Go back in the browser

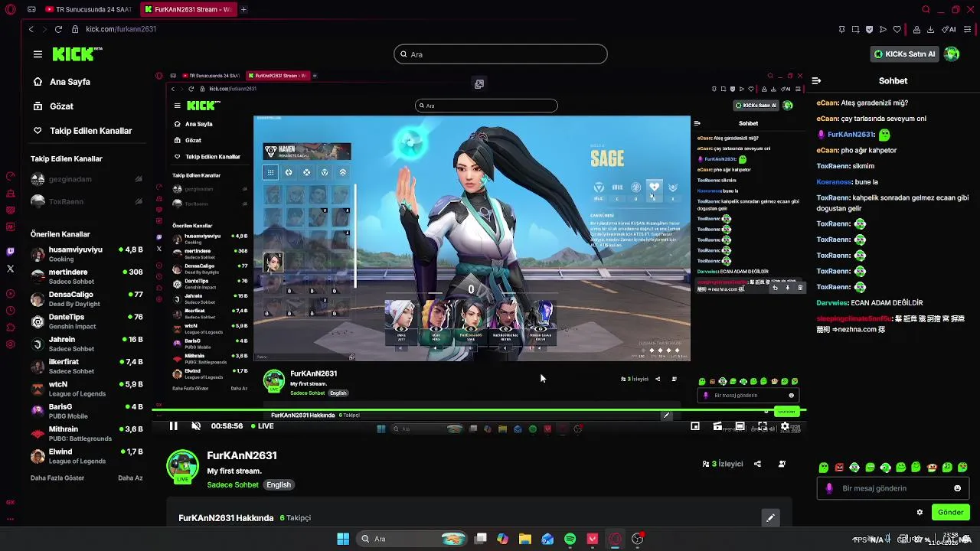[31, 29]
